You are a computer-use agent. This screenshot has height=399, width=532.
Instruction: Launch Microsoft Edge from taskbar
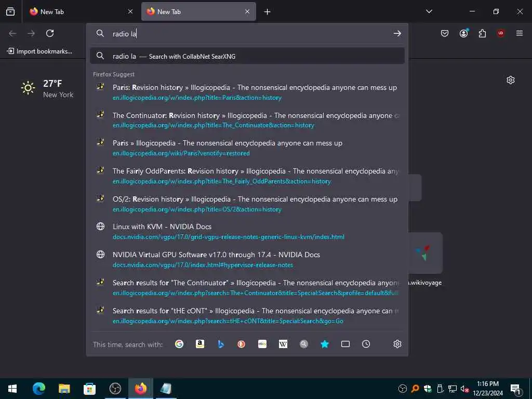point(39,389)
